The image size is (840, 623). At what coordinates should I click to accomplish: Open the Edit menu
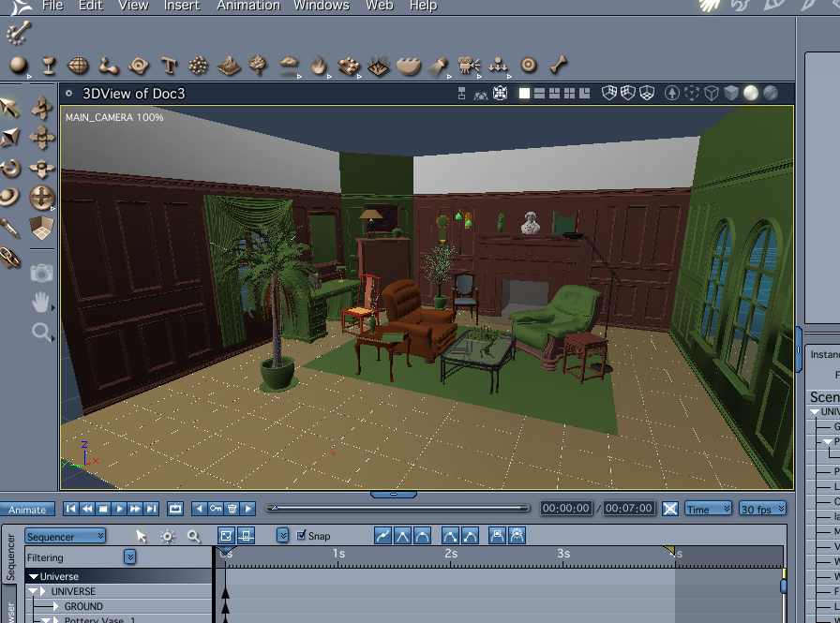[91, 6]
